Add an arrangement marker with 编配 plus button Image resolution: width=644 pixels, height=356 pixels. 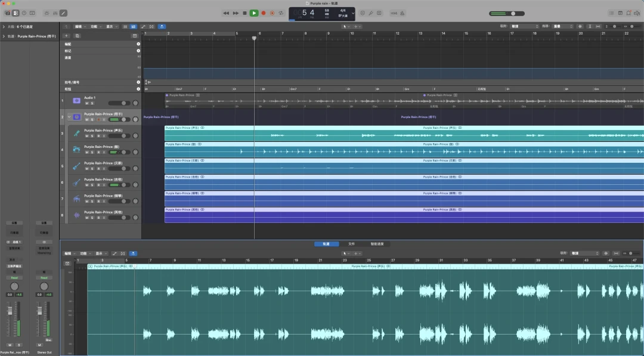(138, 44)
